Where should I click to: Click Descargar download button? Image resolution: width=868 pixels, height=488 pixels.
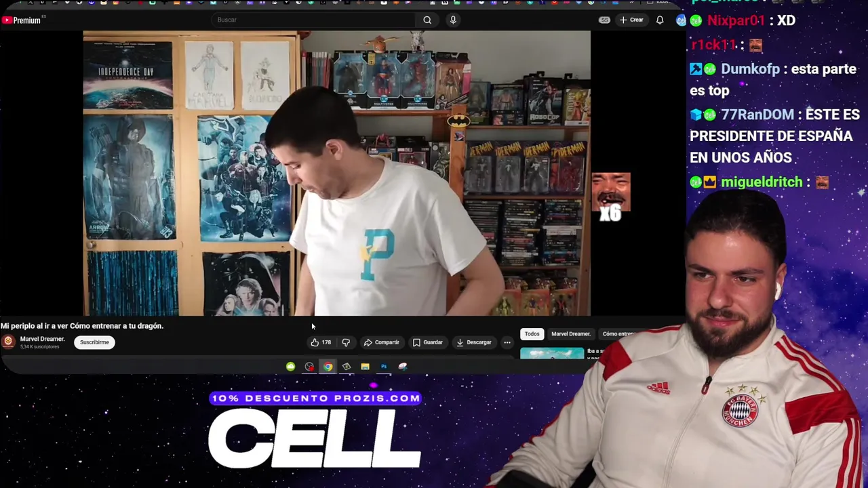[473, 342]
